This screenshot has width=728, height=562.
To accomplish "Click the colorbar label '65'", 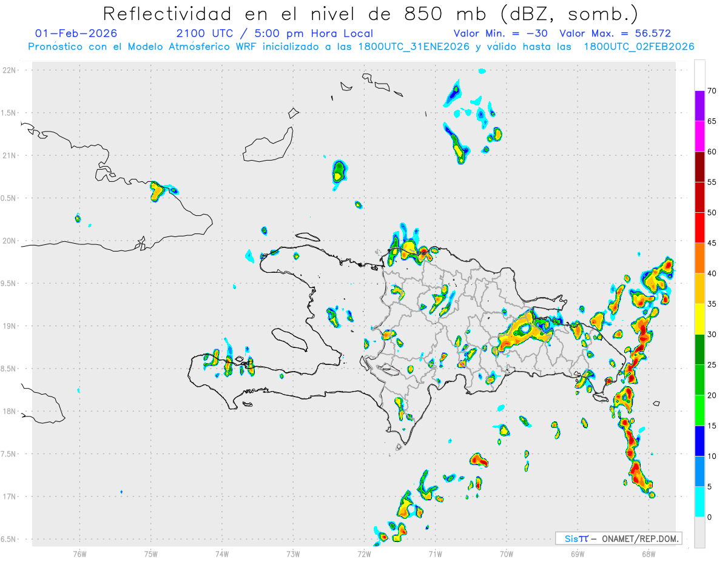I will pyautogui.click(x=712, y=121).
